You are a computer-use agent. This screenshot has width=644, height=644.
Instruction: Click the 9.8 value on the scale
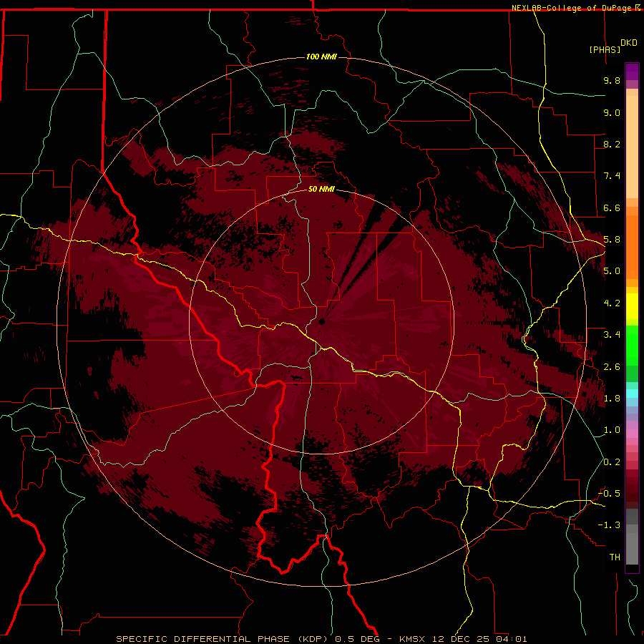click(x=612, y=80)
